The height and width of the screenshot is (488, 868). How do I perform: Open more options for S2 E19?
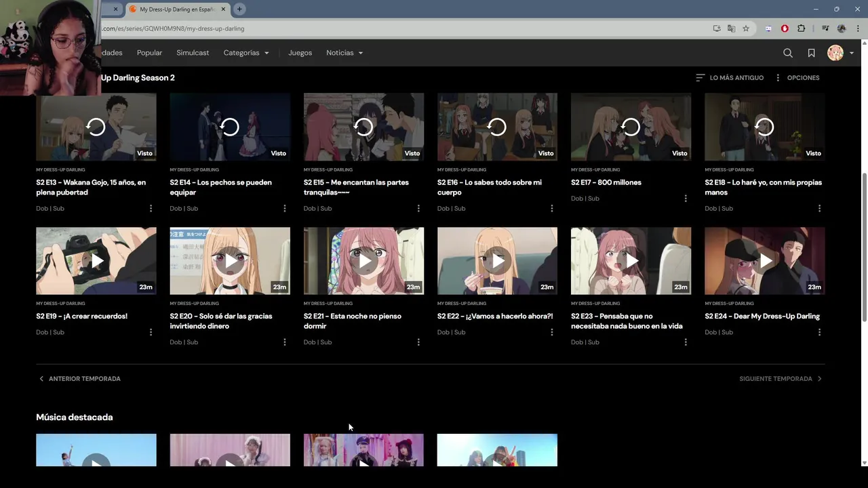tap(151, 332)
